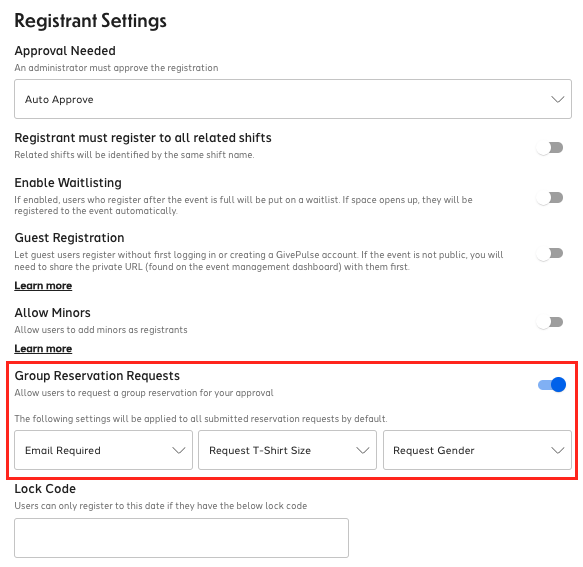Select the Lock Code label
This screenshot has height=567, width=583.
tap(45, 489)
